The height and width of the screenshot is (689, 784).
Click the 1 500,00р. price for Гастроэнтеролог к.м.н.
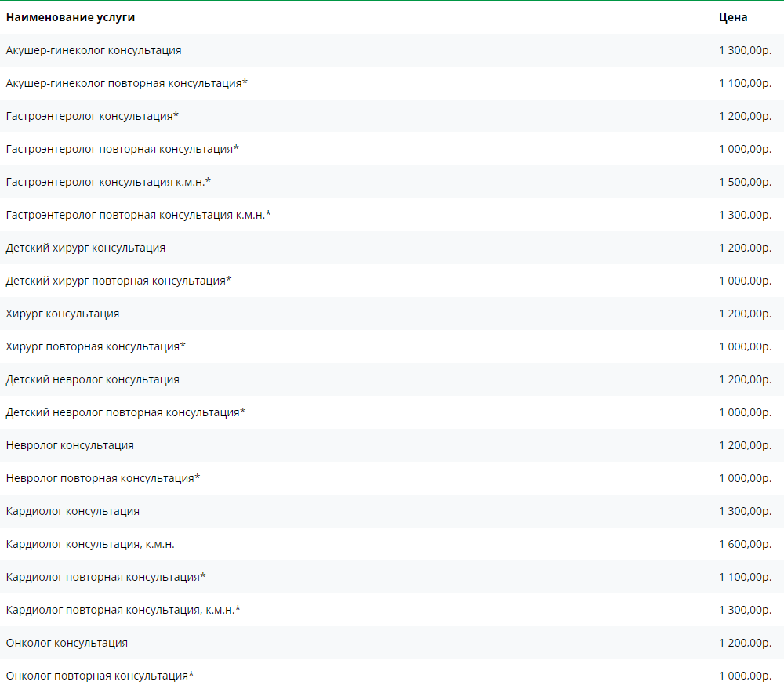tap(745, 182)
